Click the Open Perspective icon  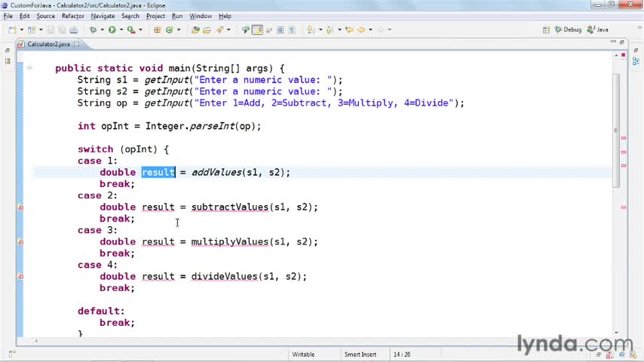click(x=546, y=30)
